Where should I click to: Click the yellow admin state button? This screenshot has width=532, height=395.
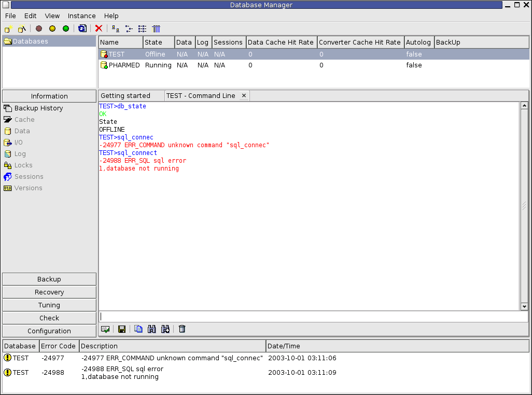click(52, 29)
